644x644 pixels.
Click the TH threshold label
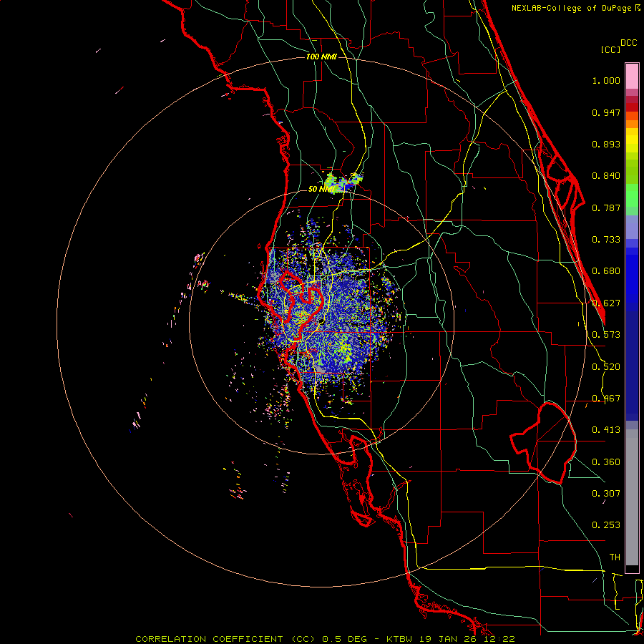[x=615, y=557]
